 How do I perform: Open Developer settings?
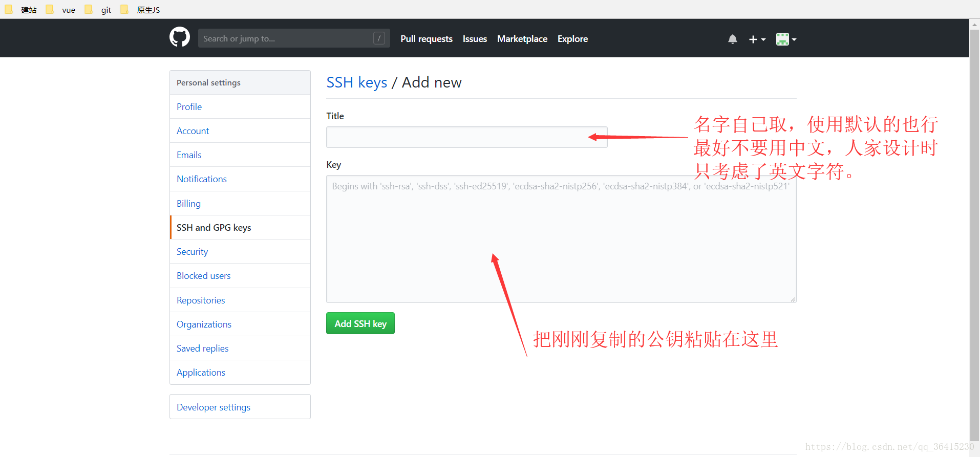[240, 407]
